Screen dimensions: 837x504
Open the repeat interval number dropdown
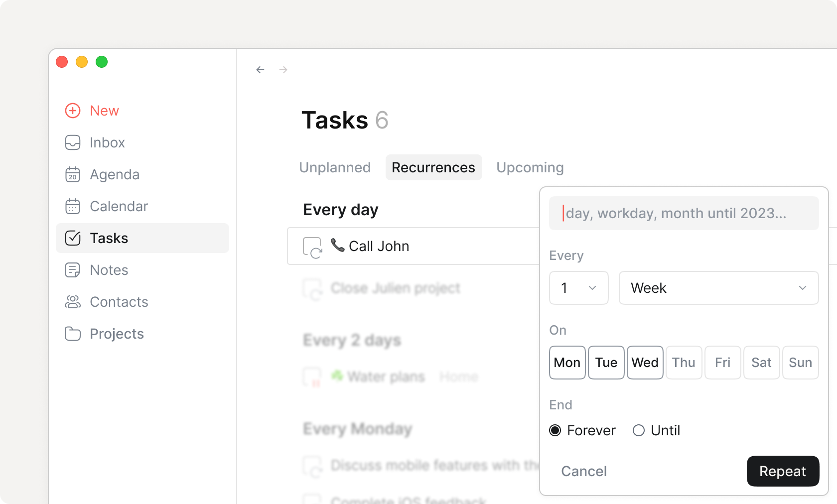pyautogui.click(x=578, y=288)
